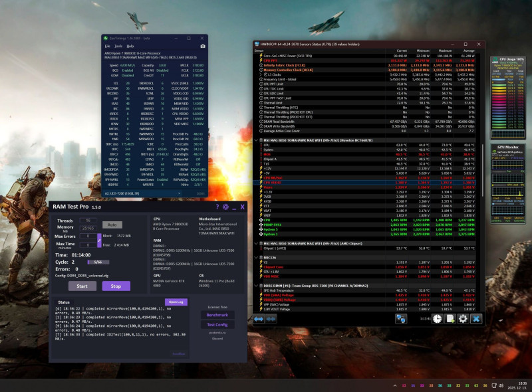Collapse the MJC126 sensor group

[x=256, y=258]
